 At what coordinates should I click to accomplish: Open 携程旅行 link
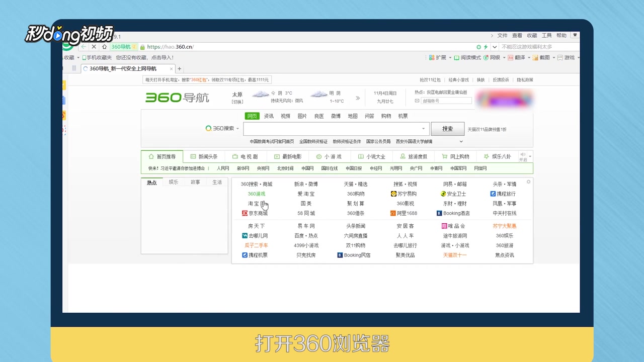pyautogui.click(x=503, y=194)
